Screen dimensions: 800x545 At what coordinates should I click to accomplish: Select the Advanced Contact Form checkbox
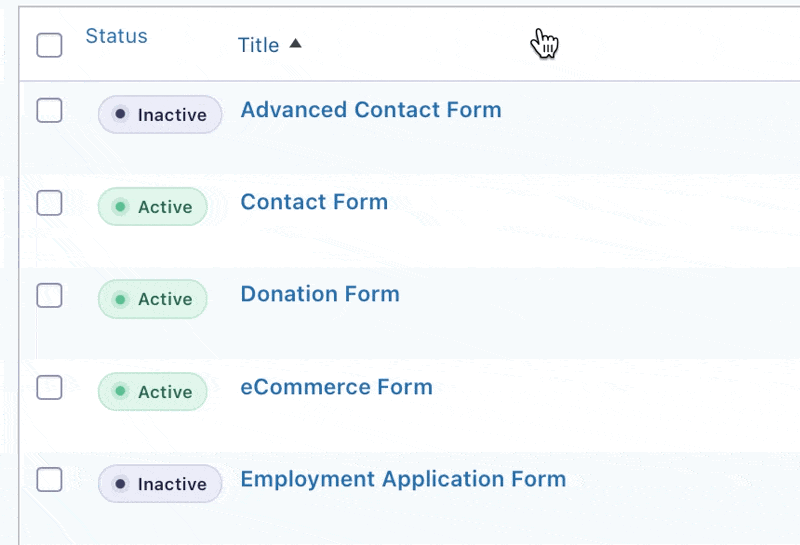click(x=49, y=111)
